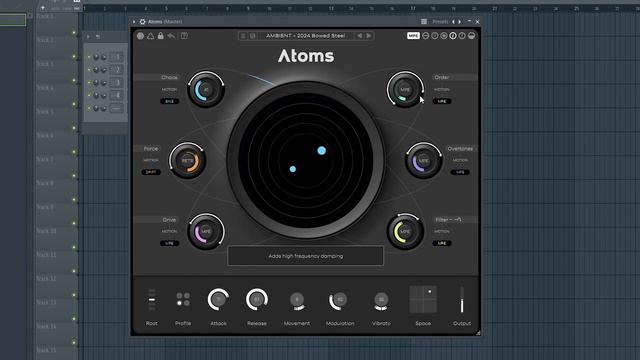
Task: Click the Vibrato knob
Action: tap(381, 300)
